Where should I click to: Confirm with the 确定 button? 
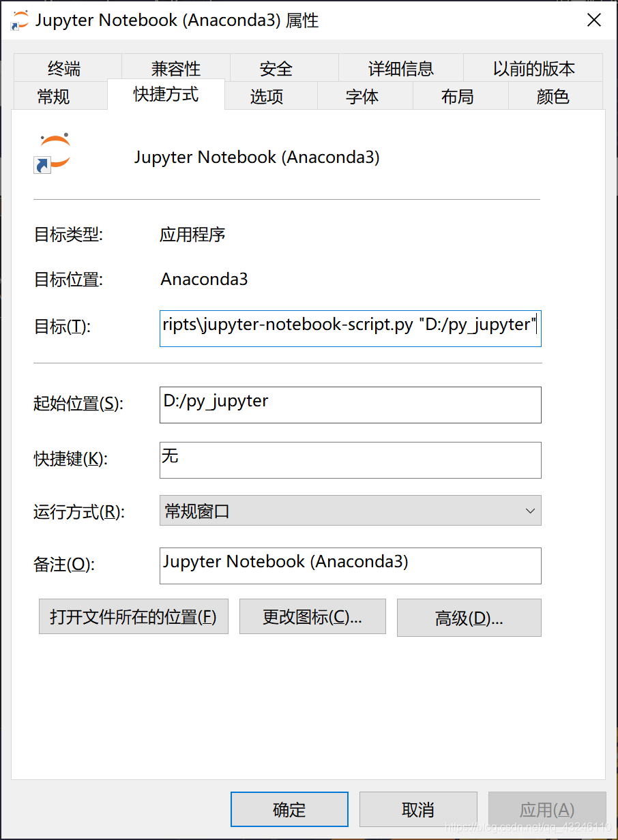point(289,809)
